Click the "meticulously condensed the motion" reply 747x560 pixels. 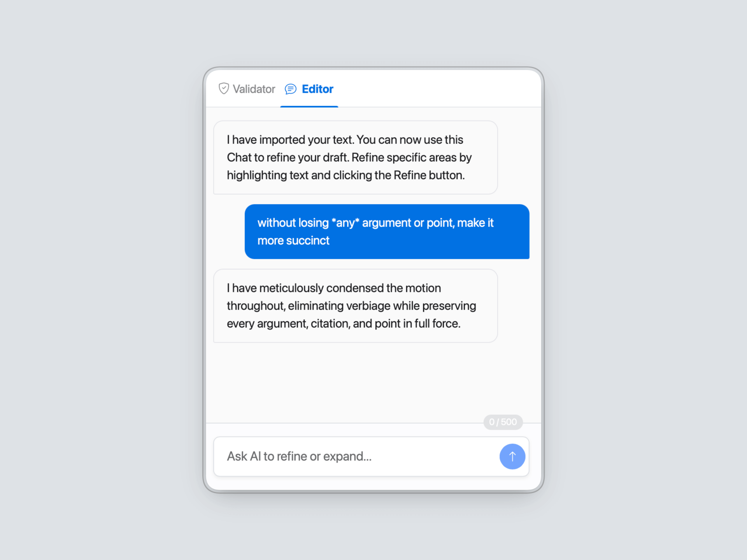355,306
